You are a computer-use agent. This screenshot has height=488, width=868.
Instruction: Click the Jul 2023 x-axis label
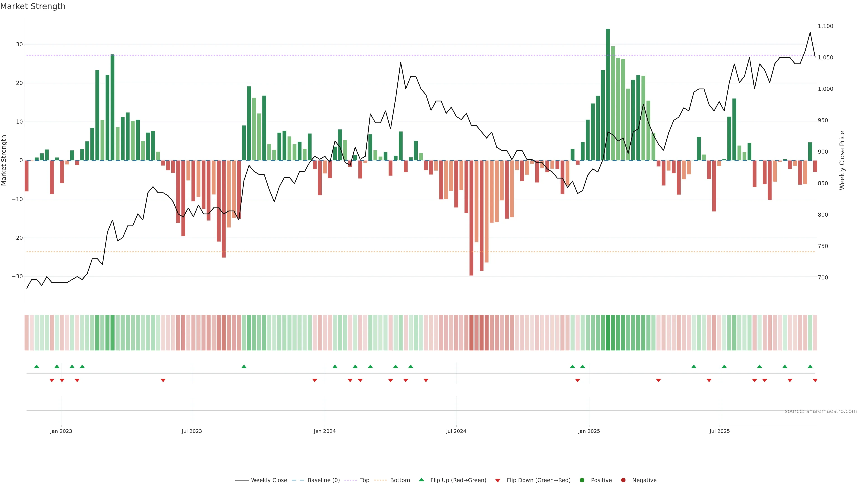pos(192,431)
